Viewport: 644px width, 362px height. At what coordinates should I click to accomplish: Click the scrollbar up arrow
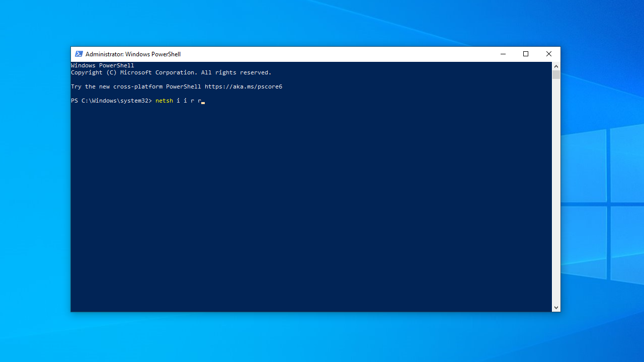pyautogui.click(x=556, y=66)
